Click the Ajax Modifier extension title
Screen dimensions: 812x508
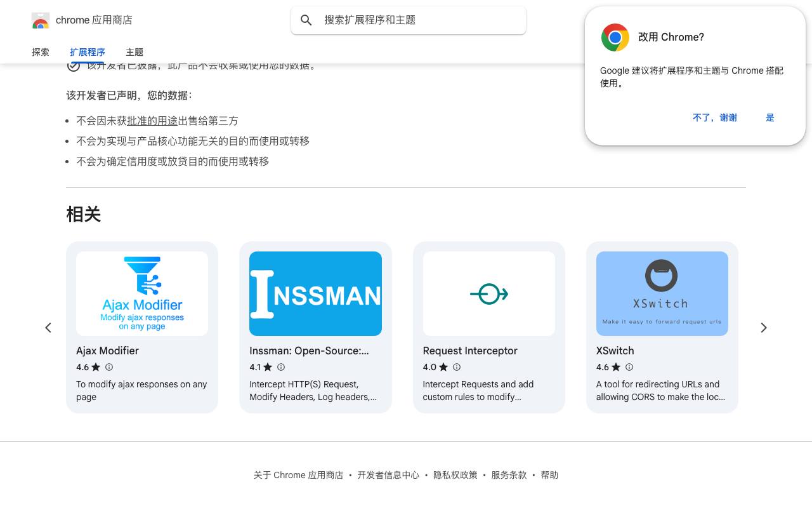[x=107, y=351]
